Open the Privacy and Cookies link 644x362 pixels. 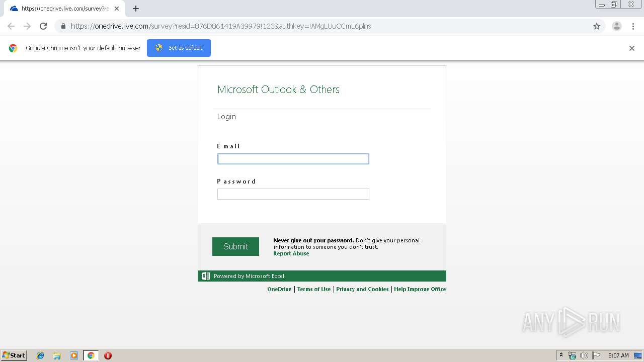pos(362,289)
